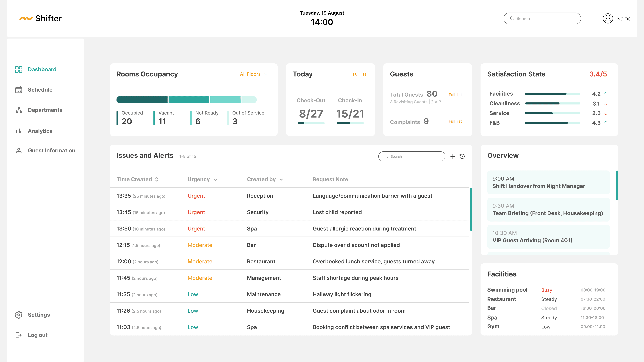Click the Check-In progress bar
This screenshot has width=644, height=362.
pyautogui.click(x=350, y=123)
